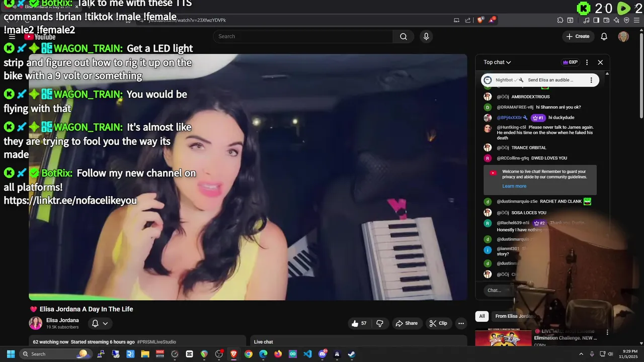Click the video player to pause stream
This screenshot has height=362, width=644.
(248, 177)
